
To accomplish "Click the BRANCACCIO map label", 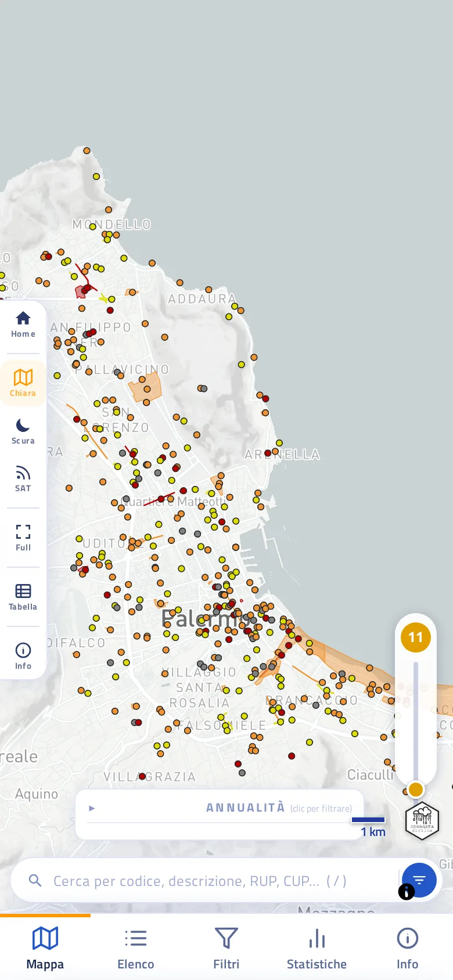I will click(311, 700).
